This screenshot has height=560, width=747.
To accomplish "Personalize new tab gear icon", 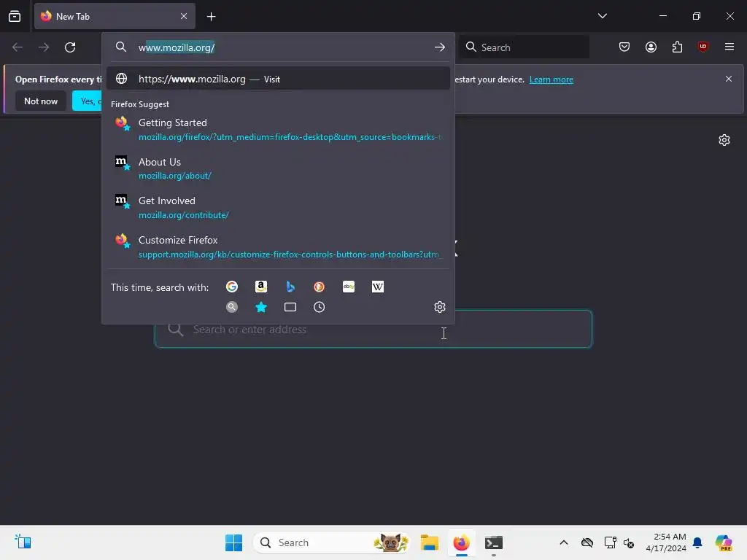I will point(724,140).
